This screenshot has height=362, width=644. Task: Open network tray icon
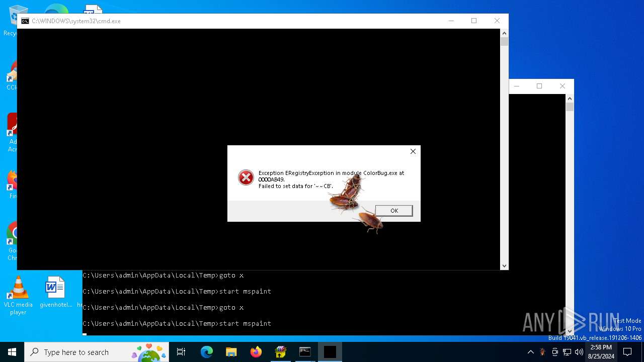pos(567,352)
